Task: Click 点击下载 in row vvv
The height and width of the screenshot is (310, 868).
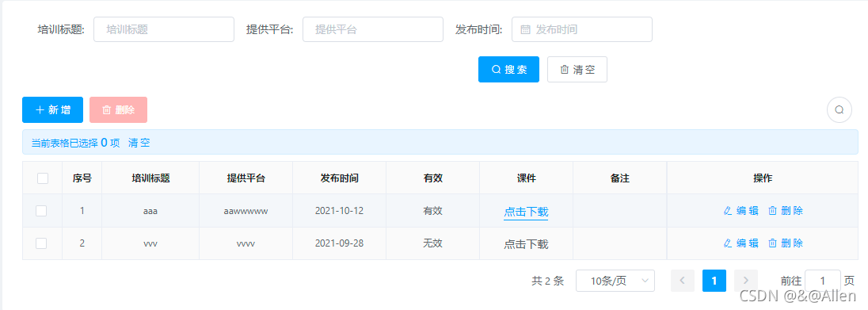Action: 526,244
